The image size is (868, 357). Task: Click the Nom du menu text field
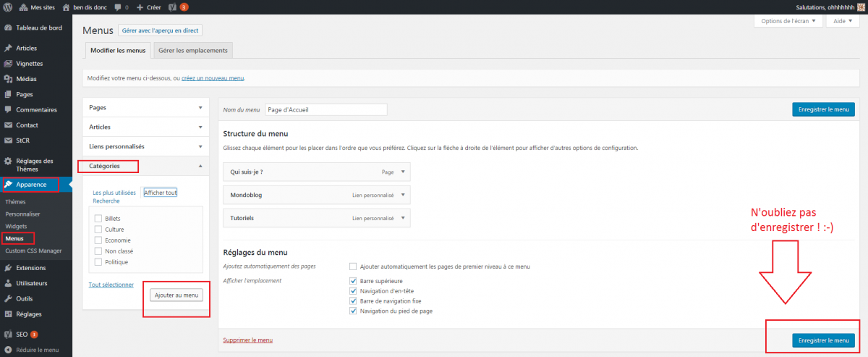click(325, 109)
